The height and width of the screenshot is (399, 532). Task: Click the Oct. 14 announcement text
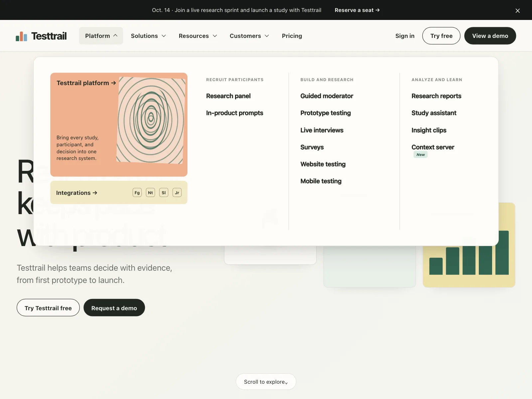(237, 10)
